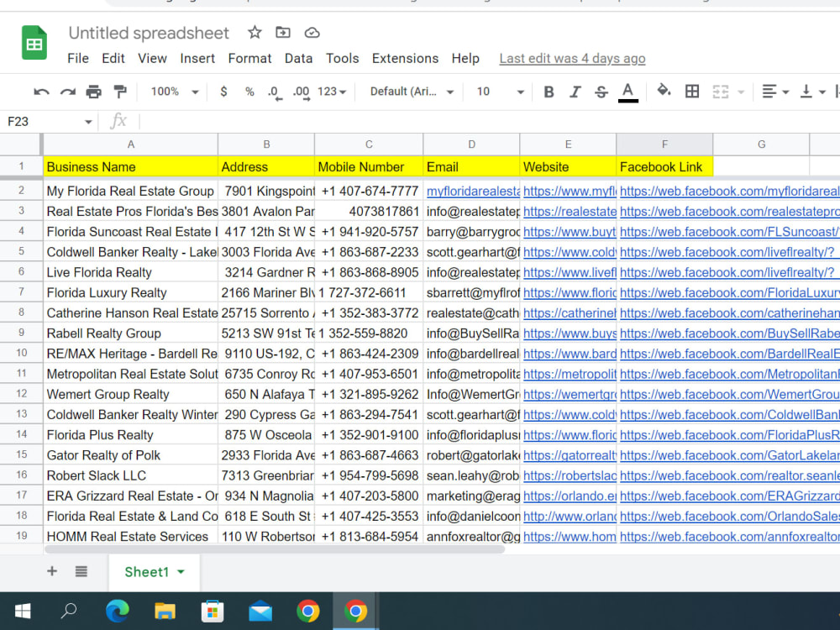840x630 pixels.
Task: Select row 10 header
Action: pyautogui.click(x=22, y=353)
